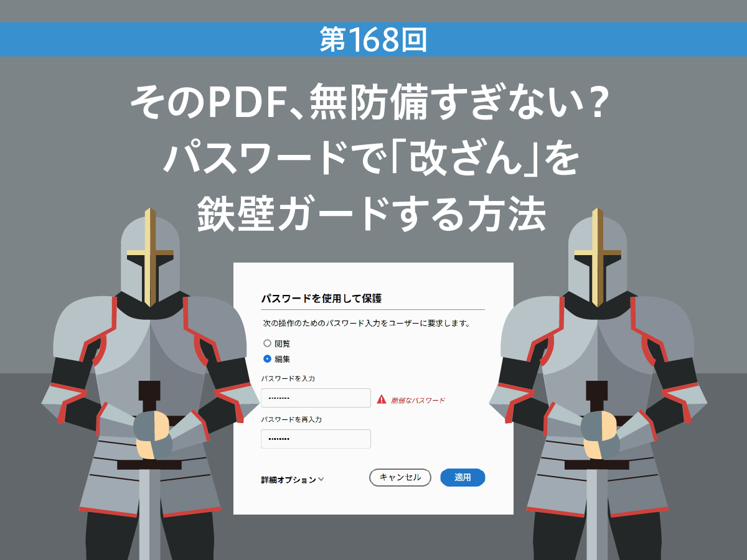The image size is (747, 560).
Task: Focus the パスワードを再入力 field
Action: 316,439
